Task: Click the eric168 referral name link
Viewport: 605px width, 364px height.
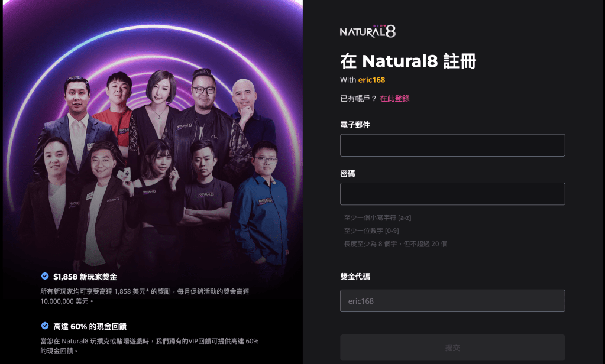Action: [x=371, y=80]
